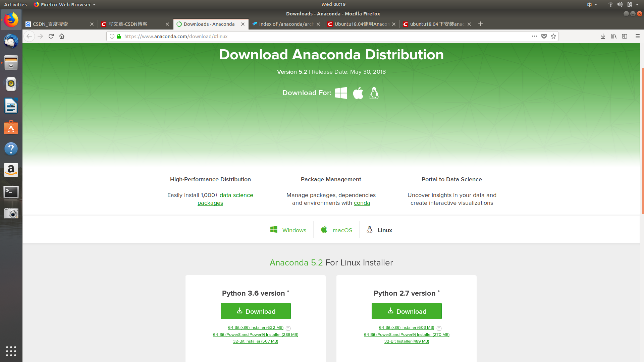Expand the Firefox application menu hamburger icon
The image size is (644, 362).
tap(638, 36)
